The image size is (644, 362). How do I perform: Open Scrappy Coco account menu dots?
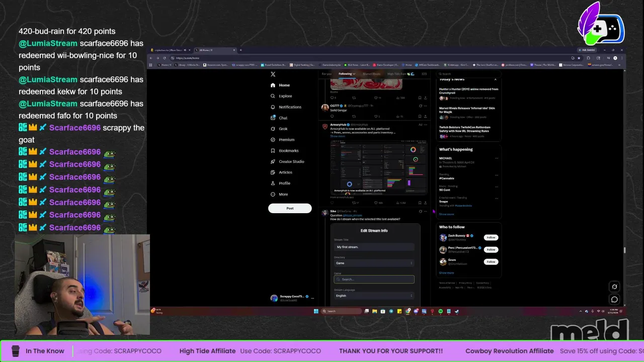point(312,298)
